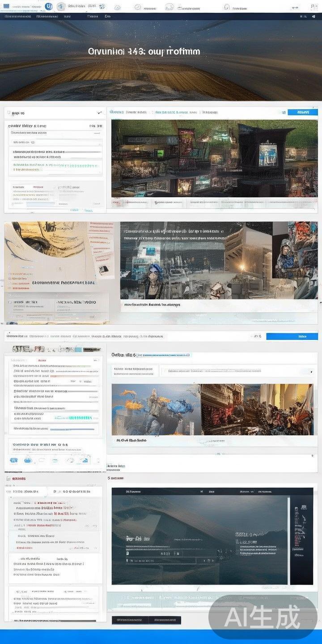Viewport: 322px width, 644px height.
Task: Click the first tab above the dark market image
Action: [x=116, y=112]
